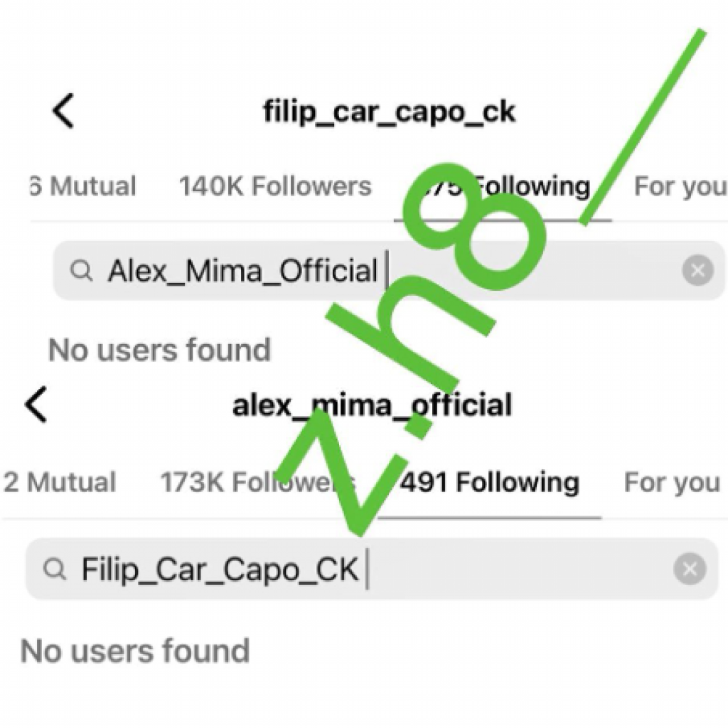Click No users found under Alex_Mima_Official search
Screen dimensions: 728x728
point(159,350)
